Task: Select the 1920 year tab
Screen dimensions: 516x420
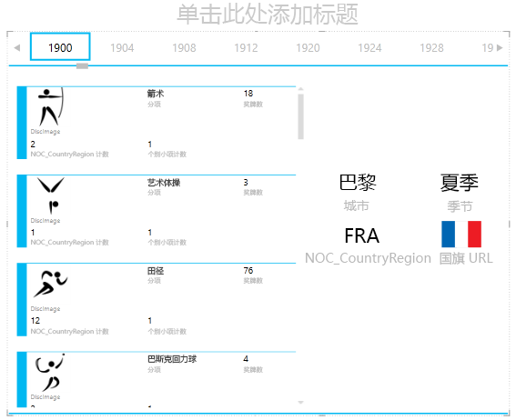Action: 308,48
